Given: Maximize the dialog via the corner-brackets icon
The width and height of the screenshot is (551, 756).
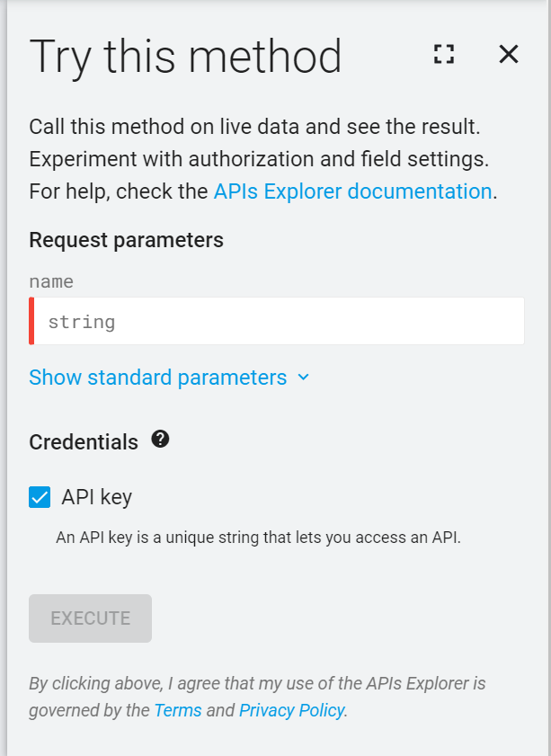Looking at the screenshot, I should 443,54.
